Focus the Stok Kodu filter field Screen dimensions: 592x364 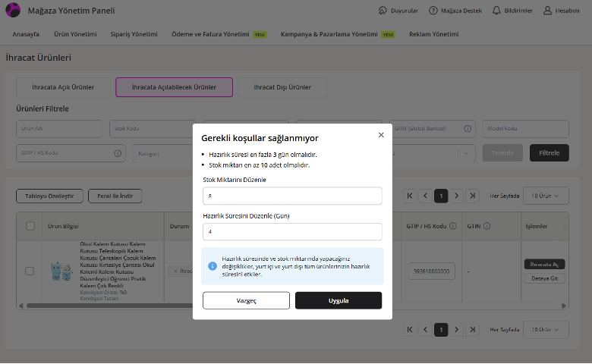coord(152,129)
